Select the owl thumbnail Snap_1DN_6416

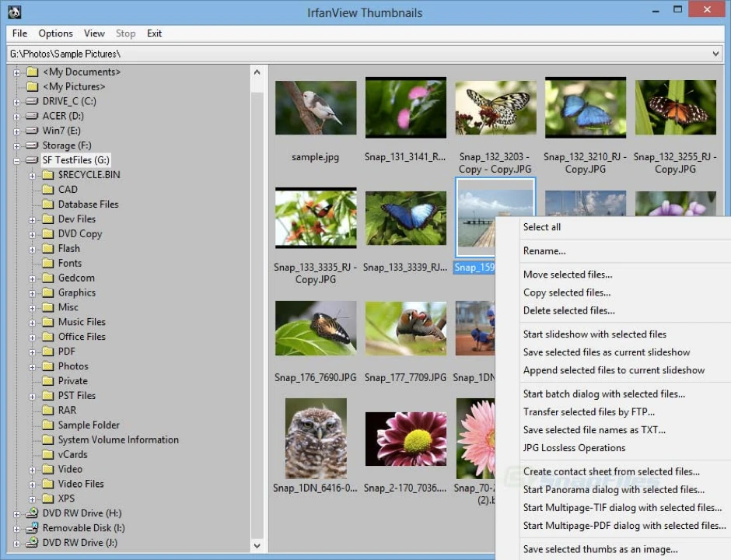[316, 439]
